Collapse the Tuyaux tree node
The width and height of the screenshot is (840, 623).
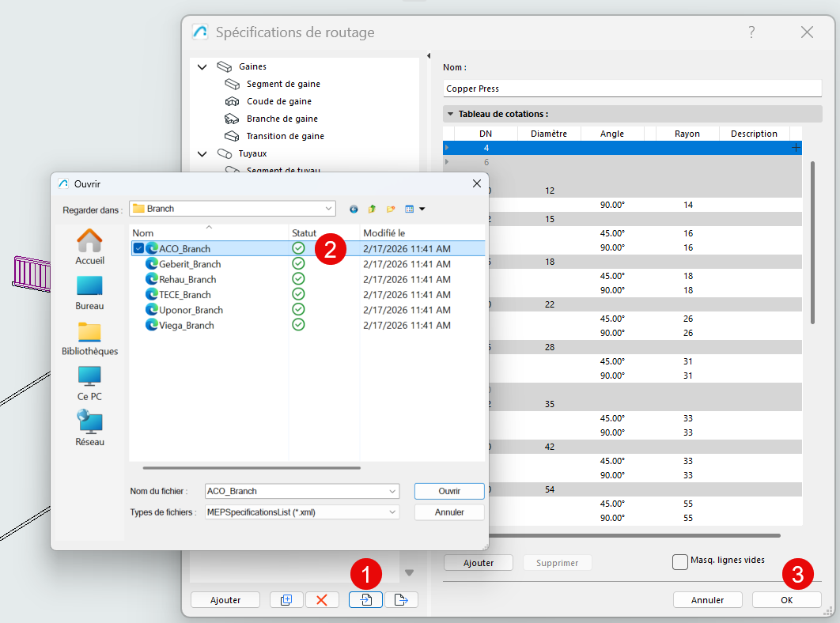coord(202,153)
